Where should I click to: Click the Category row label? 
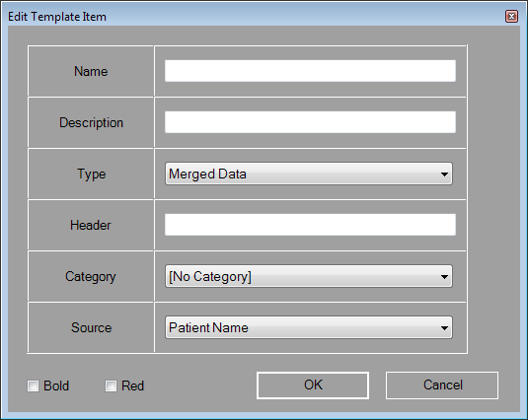[91, 277]
